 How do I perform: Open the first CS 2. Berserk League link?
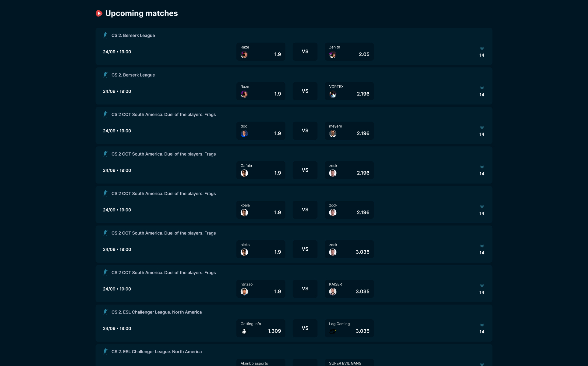click(x=133, y=35)
